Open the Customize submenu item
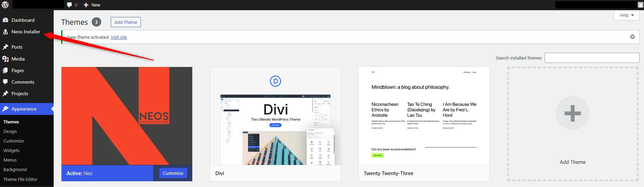 coord(14,141)
